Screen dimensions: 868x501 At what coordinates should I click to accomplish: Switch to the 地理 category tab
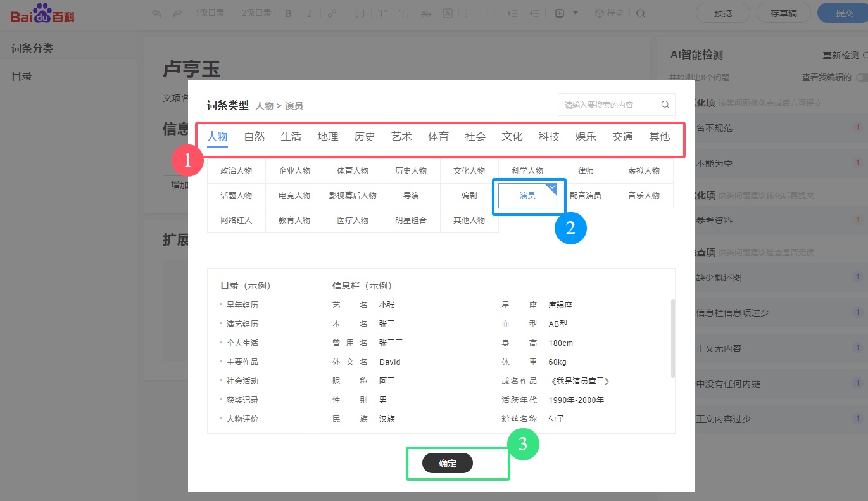(x=328, y=137)
